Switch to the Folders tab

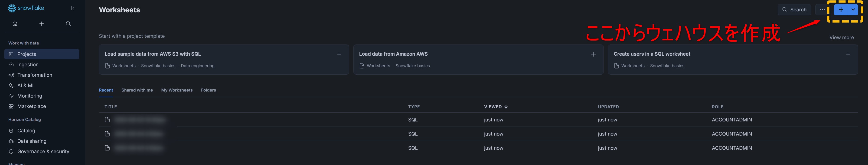[208, 90]
